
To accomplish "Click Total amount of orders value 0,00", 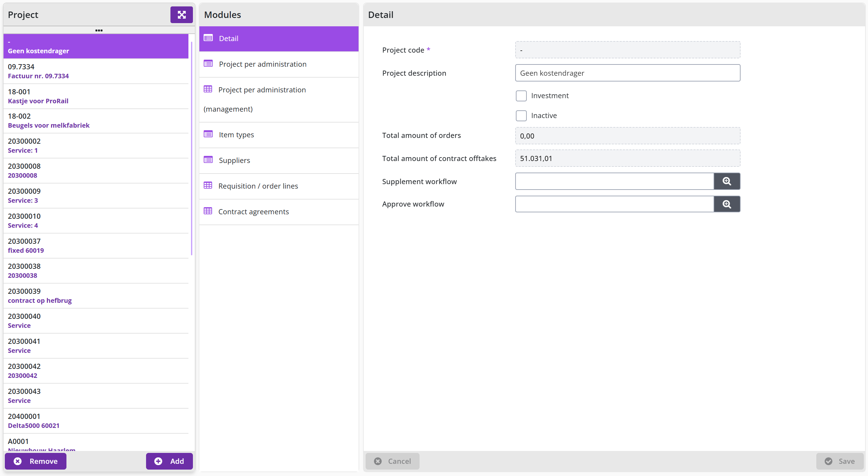I will [x=628, y=136].
